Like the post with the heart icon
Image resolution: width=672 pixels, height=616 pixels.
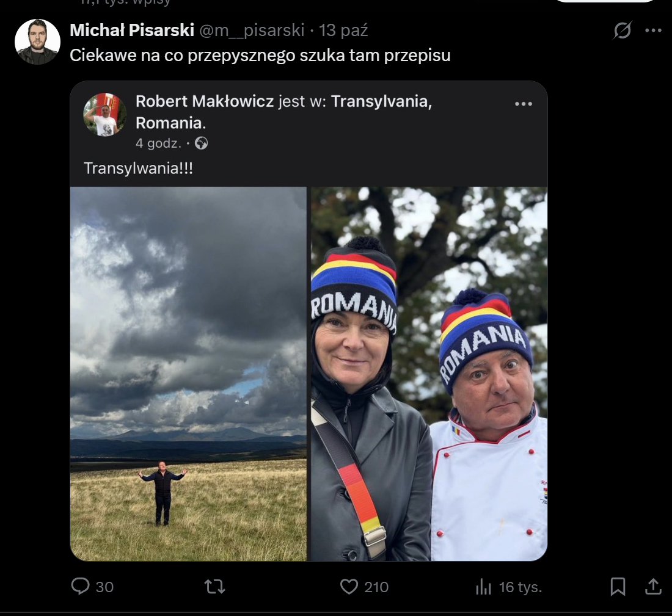point(349,587)
